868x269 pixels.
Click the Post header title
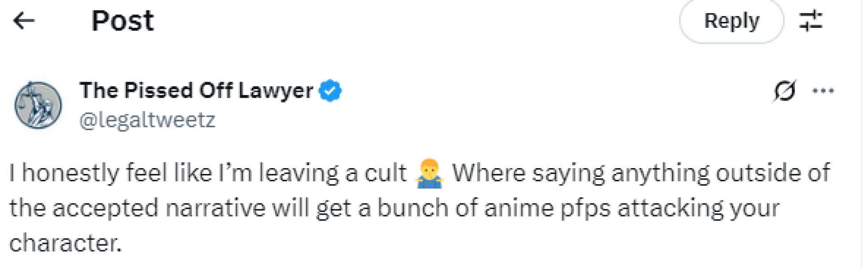(121, 20)
